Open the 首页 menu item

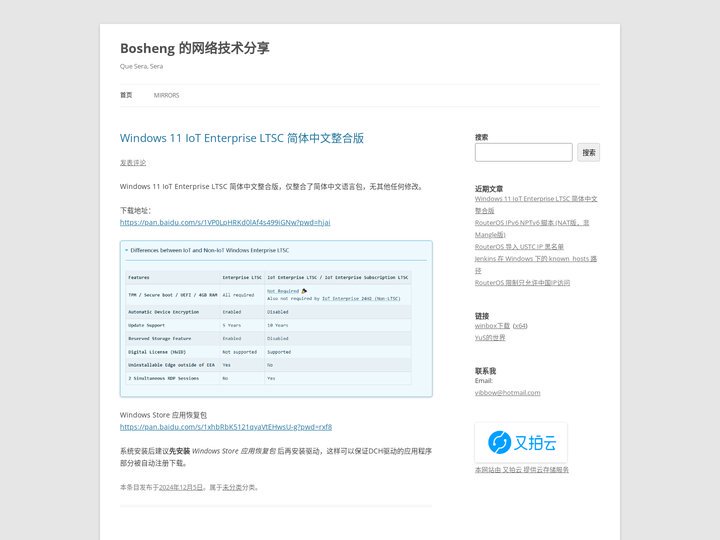click(x=126, y=95)
